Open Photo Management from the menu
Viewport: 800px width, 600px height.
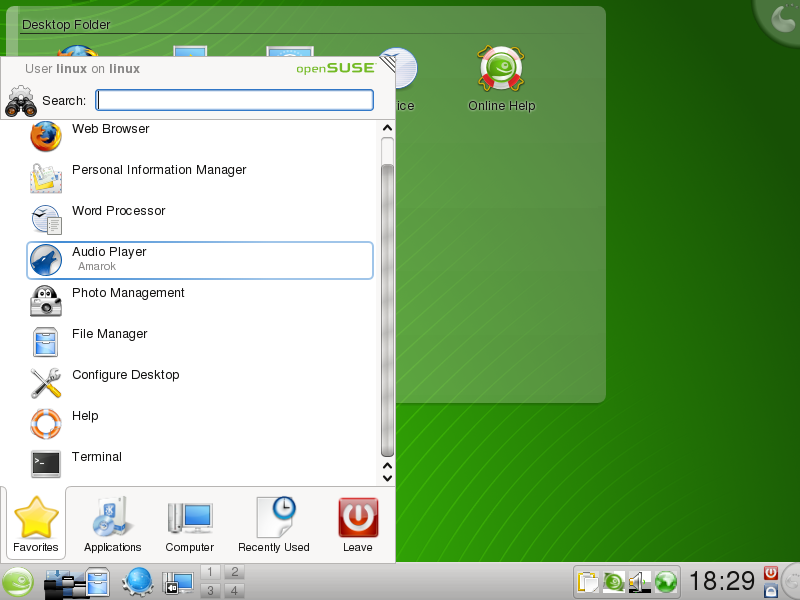click(x=199, y=301)
